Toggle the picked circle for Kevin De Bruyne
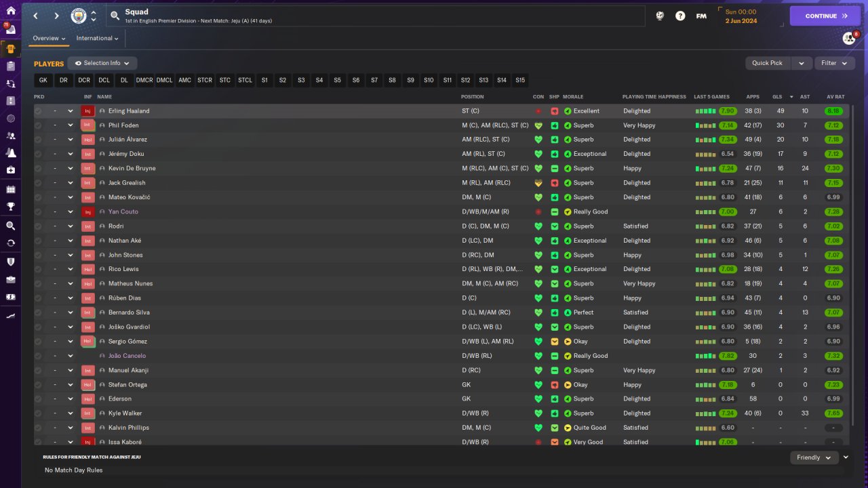This screenshot has width=868, height=488. click(38, 168)
